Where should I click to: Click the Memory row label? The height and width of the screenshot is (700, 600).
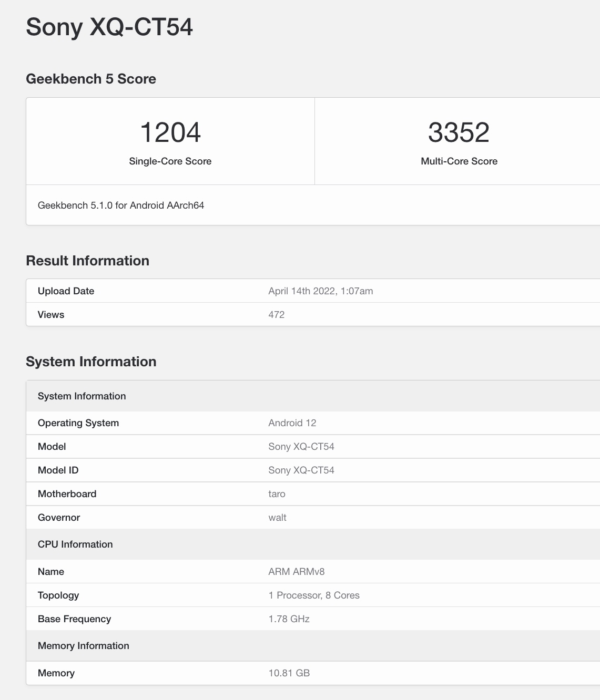[56, 673]
